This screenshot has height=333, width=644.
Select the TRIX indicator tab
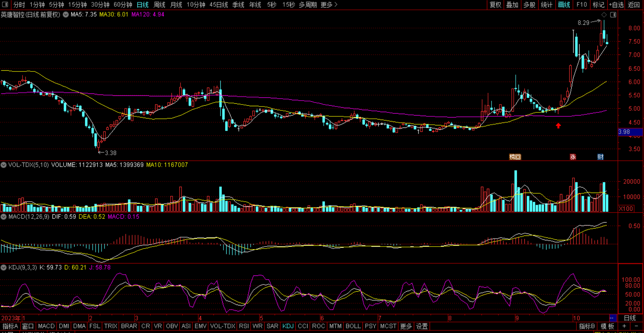(111, 326)
